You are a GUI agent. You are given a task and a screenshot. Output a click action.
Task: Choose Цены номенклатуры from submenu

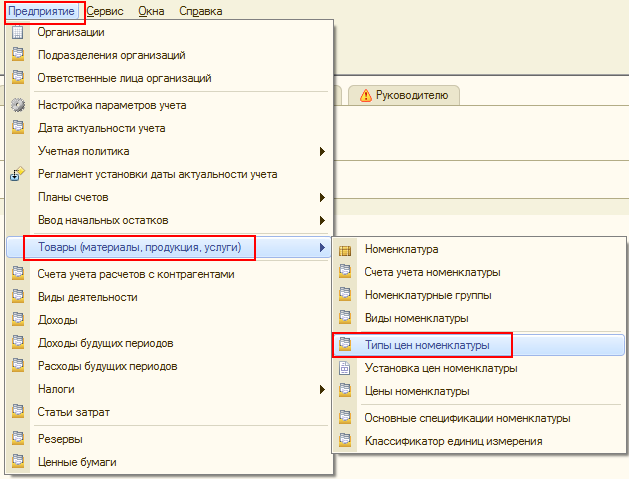click(417, 391)
